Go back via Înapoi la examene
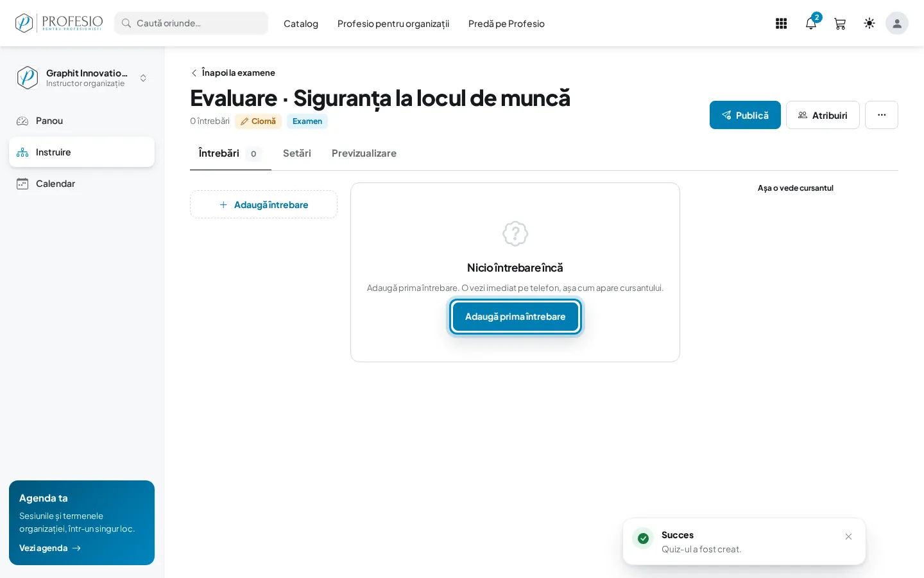Image resolution: width=924 pixels, height=578 pixels. pos(233,73)
